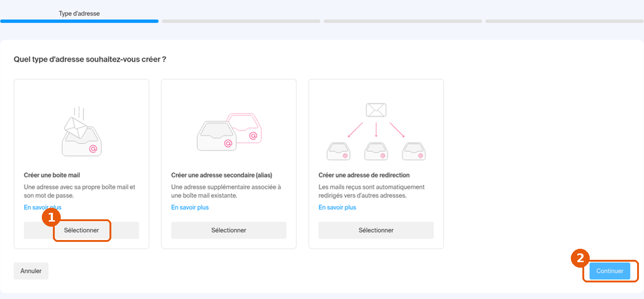Viewport: 644px width, 299px height.
Task: Select the redirection address option
Action: point(376,230)
